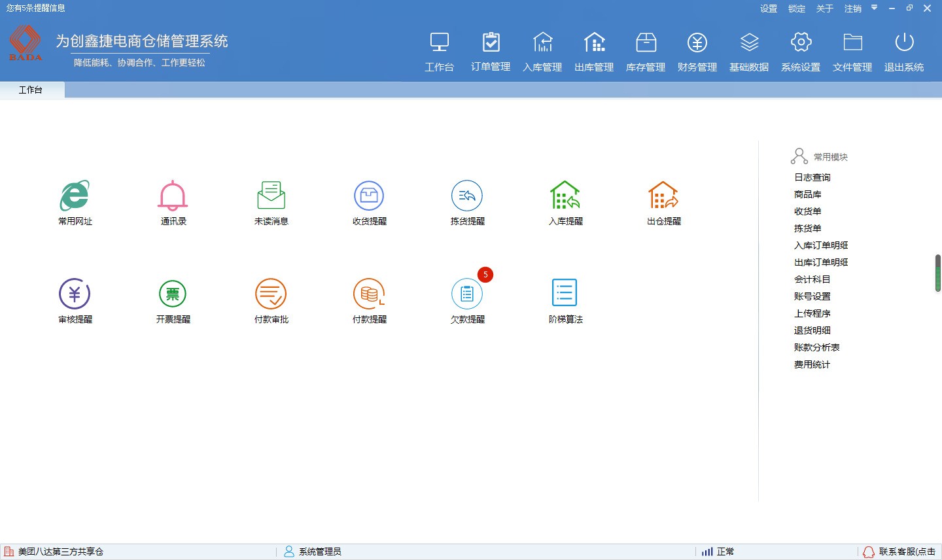Open 系统设置 gear icon

(x=801, y=43)
